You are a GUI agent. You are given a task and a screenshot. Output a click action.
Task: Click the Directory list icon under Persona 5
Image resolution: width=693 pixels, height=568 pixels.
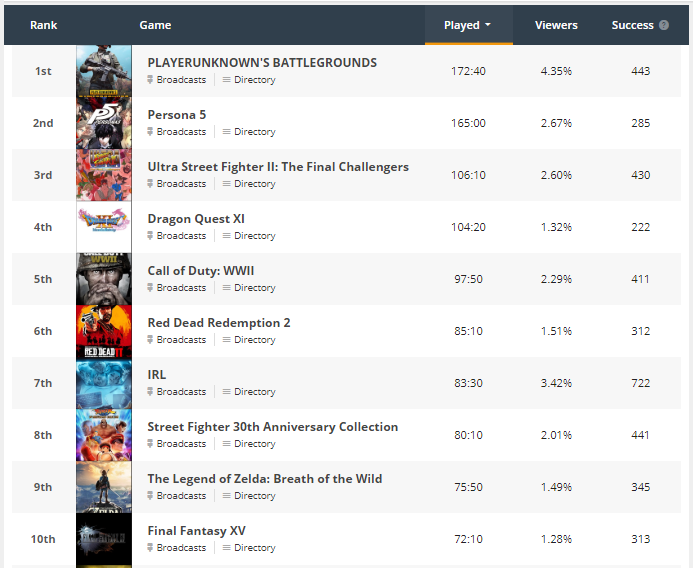coord(226,132)
